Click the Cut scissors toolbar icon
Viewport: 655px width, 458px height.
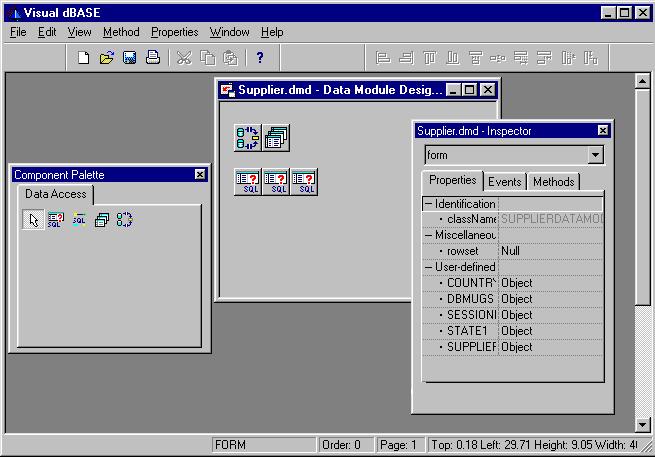184,58
